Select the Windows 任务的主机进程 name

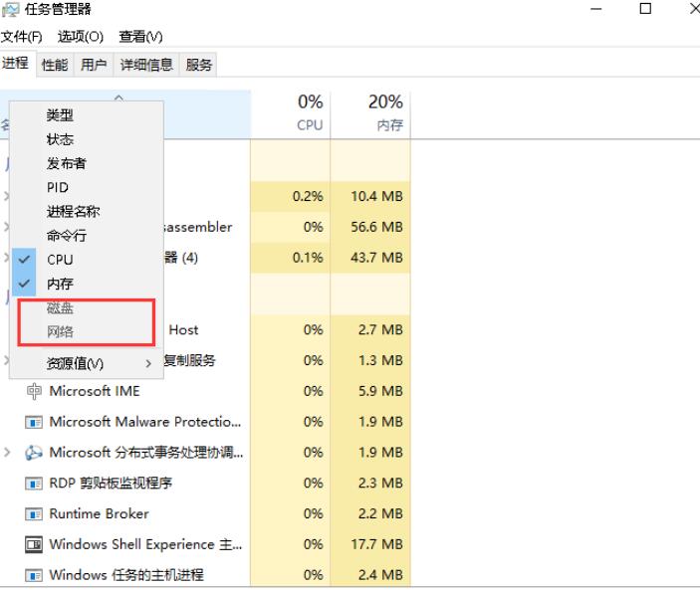(x=126, y=575)
